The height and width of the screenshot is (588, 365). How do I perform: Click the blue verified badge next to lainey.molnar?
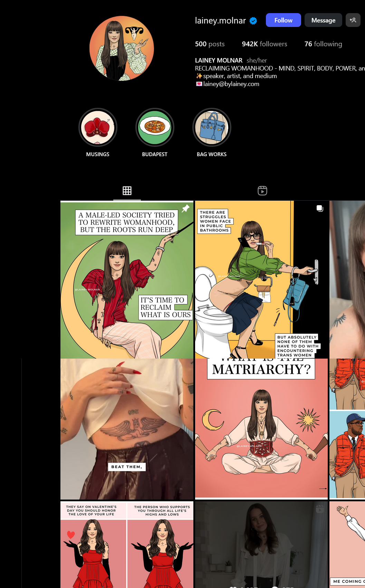pyautogui.click(x=253, y=21)
